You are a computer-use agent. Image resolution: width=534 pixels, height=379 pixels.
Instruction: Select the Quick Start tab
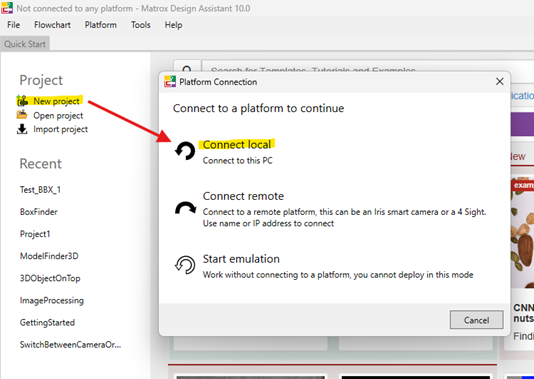[25, 44]
